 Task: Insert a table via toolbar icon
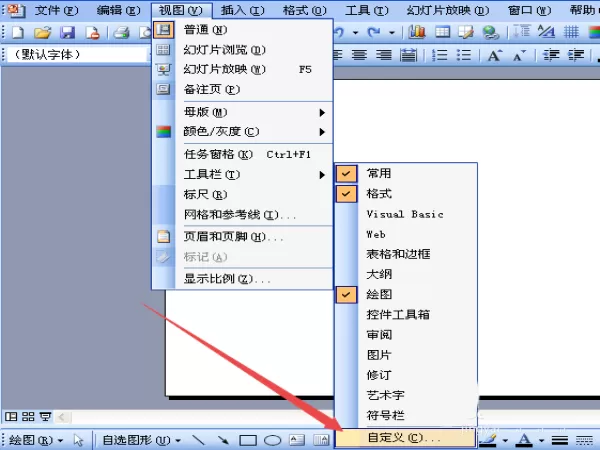(x=442, y=32)
